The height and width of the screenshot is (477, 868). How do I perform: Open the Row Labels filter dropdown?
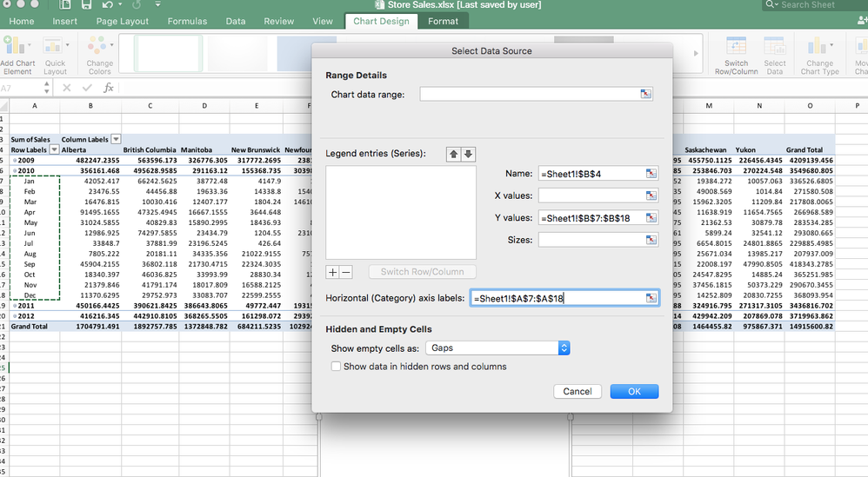point(54,149)
